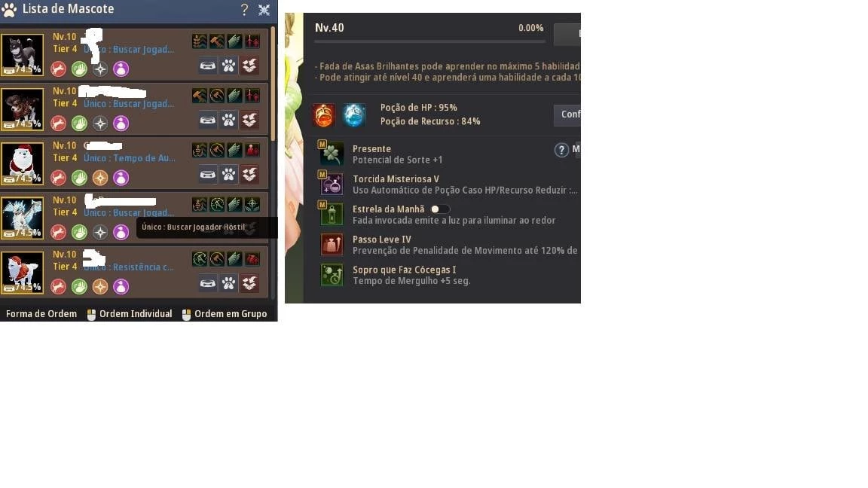Toggle red running dog on dragon pet
This screenshot has width=868, height=488.
(58, 232)
